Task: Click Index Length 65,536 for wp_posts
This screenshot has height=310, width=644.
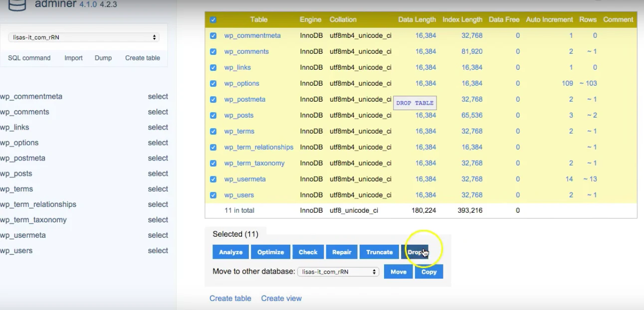Action: (x=472, y=116)
